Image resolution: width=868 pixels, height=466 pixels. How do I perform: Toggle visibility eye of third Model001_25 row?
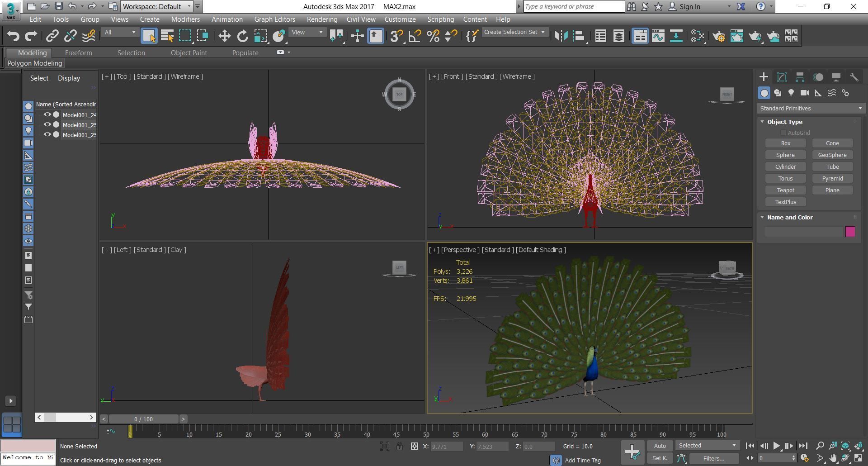[x=47, y=135]
